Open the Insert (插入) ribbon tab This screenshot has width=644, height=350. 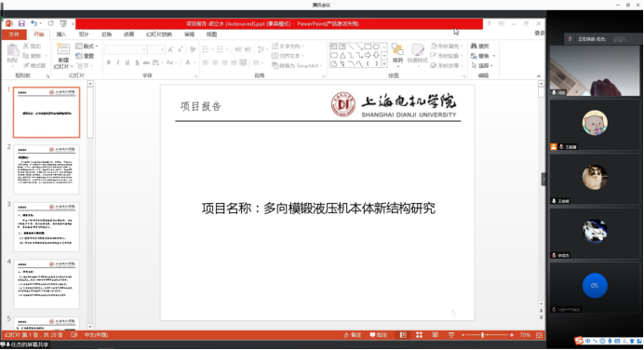coord(61,34)
